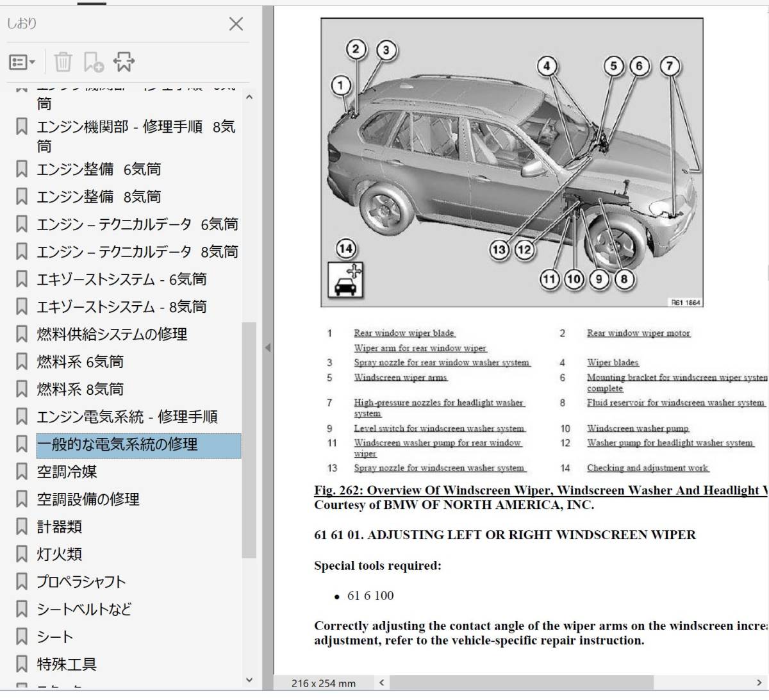Click bookmark icon beside 燃料供給システムの修理
This screenshot has width=769, height=700.
tap(22, 335)
